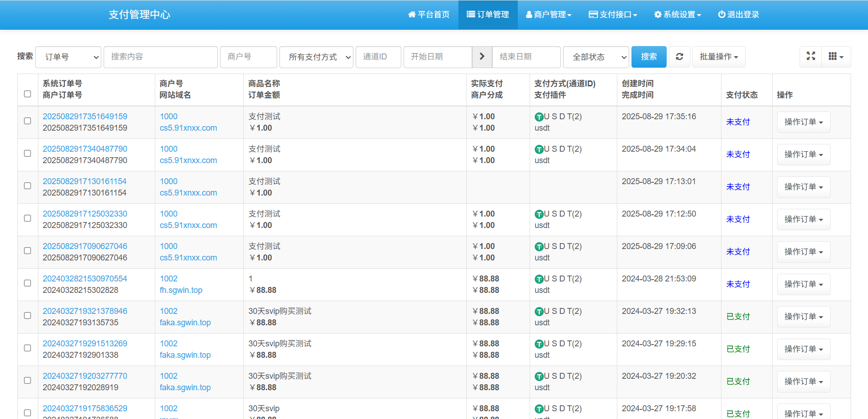Click the refresh icon button
This screenshot has height=419, width=868.
pyautogui.click(x=679, y=57)
